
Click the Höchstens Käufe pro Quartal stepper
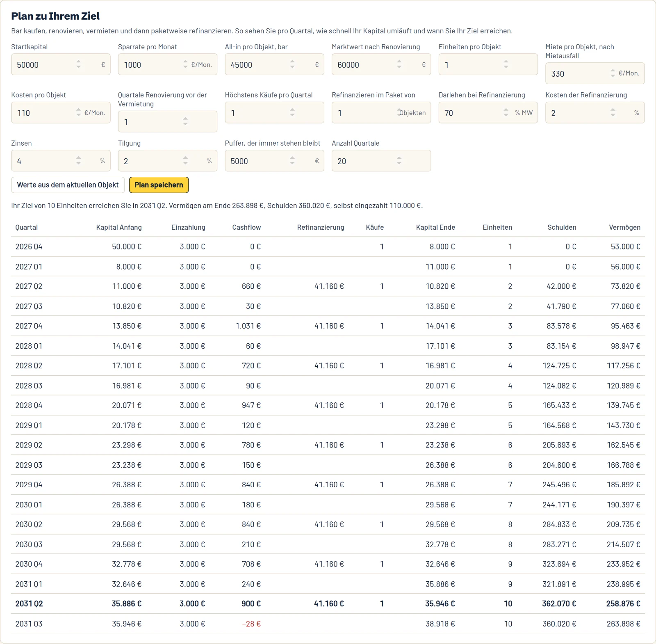tap(292, 112)
